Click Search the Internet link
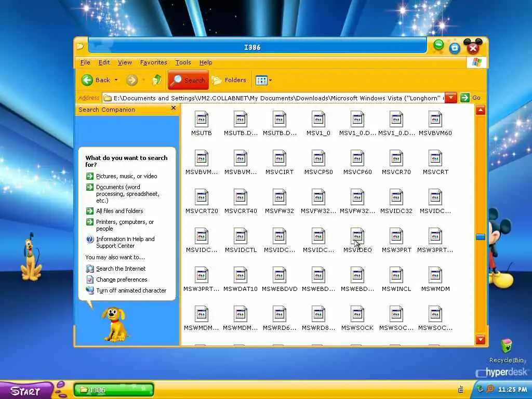532x399 pixels. click(x=121, y=269)
